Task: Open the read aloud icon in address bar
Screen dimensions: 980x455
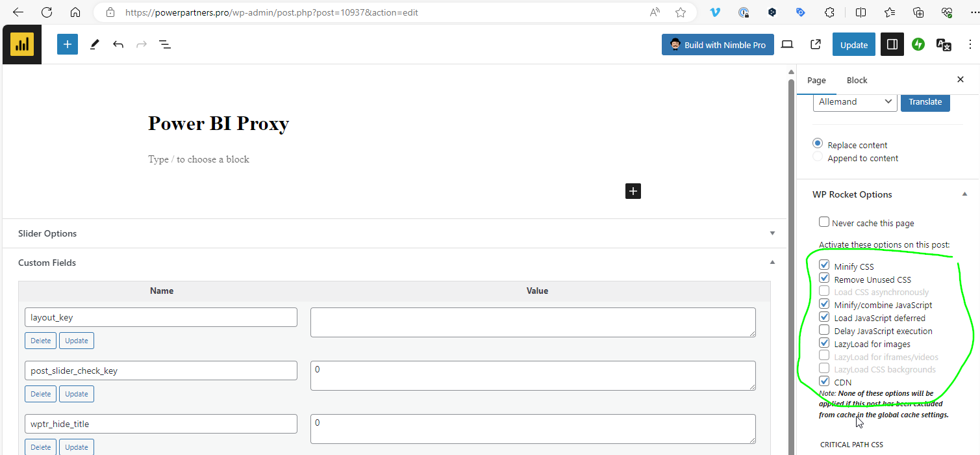Action: (655, 12)
